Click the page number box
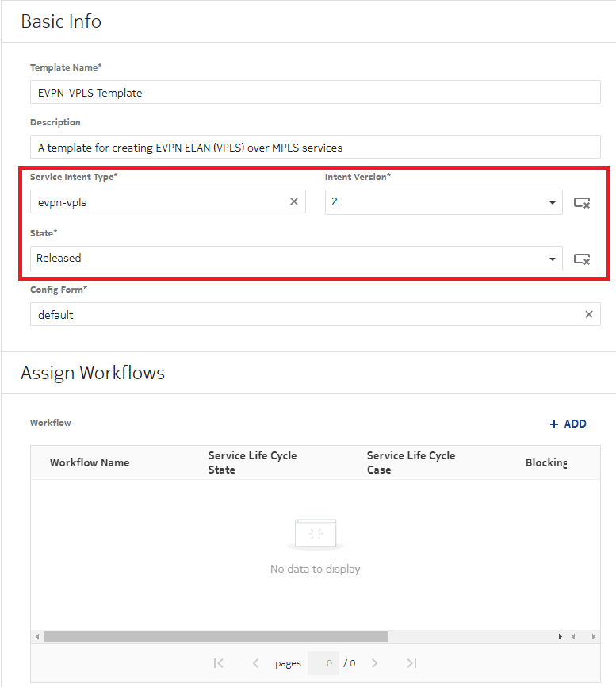The image size is (616, 687). tap(327, 663)
